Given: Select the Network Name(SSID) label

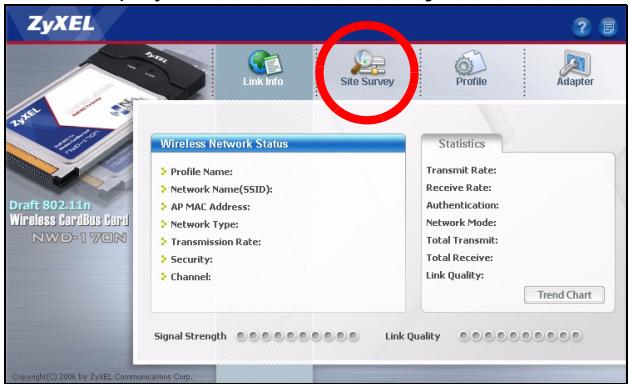Looking at the screenshot, I should point(221,189).
